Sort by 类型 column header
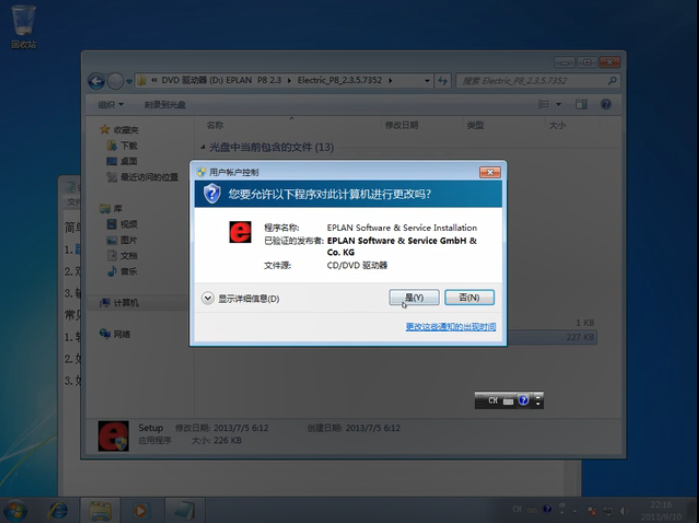This screenshot has height=523, width=699. (475, 125)
